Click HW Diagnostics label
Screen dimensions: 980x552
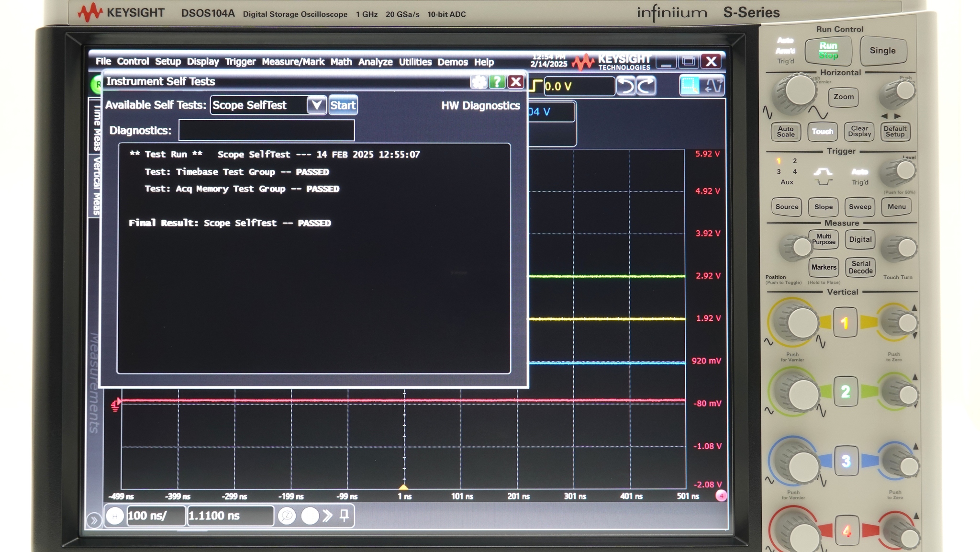point(480,105)
